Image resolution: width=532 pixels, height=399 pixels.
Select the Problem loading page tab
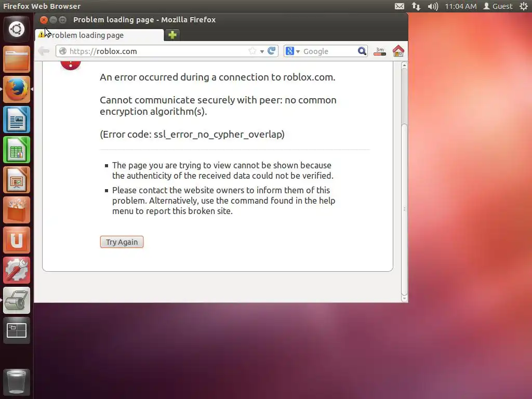(x=99, y=35)
